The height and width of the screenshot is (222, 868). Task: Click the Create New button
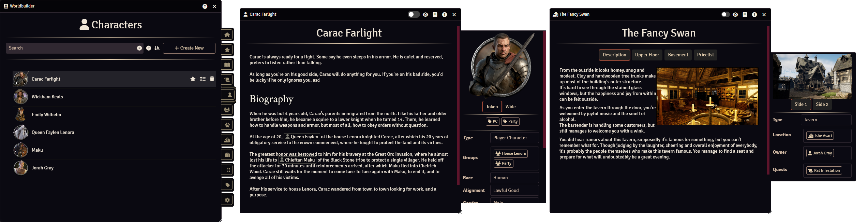click(x=189, y=48)
